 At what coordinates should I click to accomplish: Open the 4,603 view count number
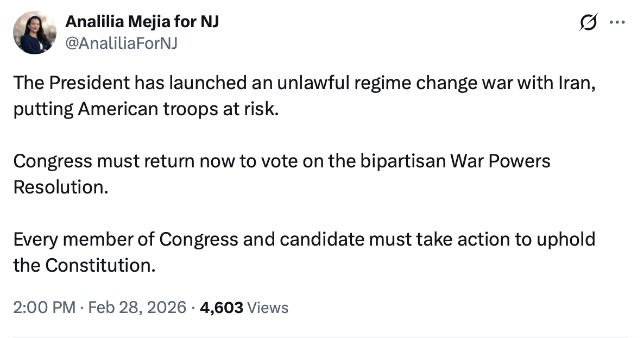pos(222,308)
